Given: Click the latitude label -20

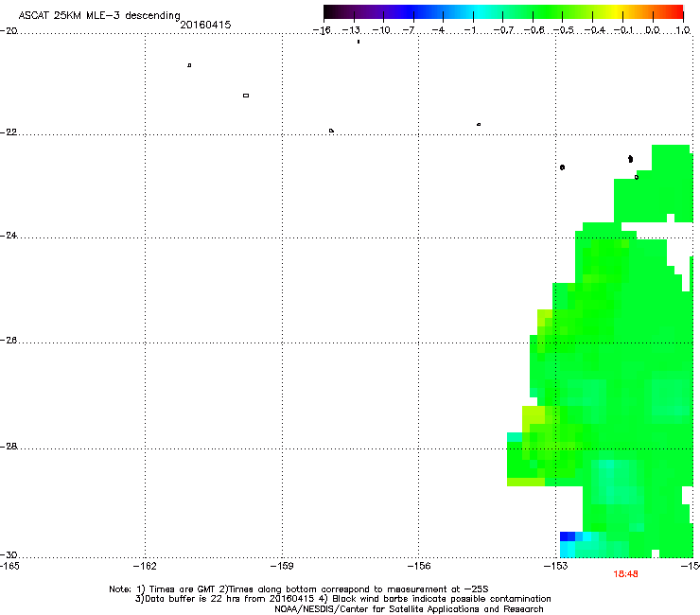Looking at the screenshot, I should [x=9, y=31].
